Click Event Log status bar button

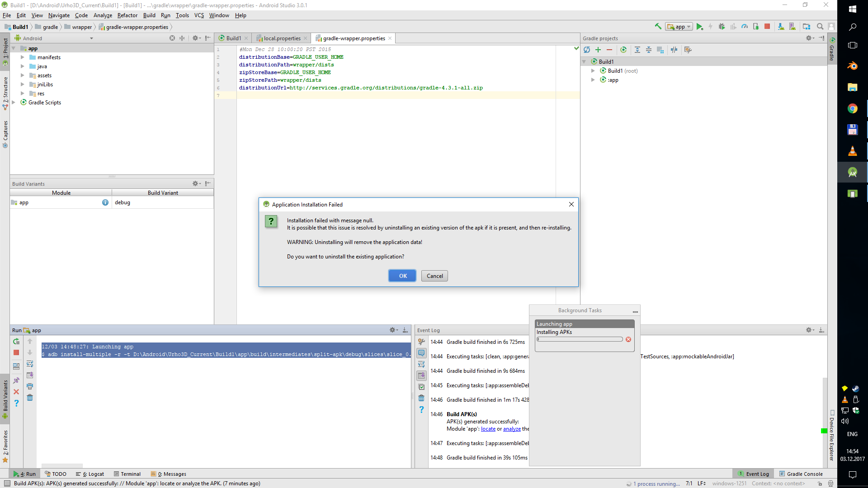(x=753, y=474)
